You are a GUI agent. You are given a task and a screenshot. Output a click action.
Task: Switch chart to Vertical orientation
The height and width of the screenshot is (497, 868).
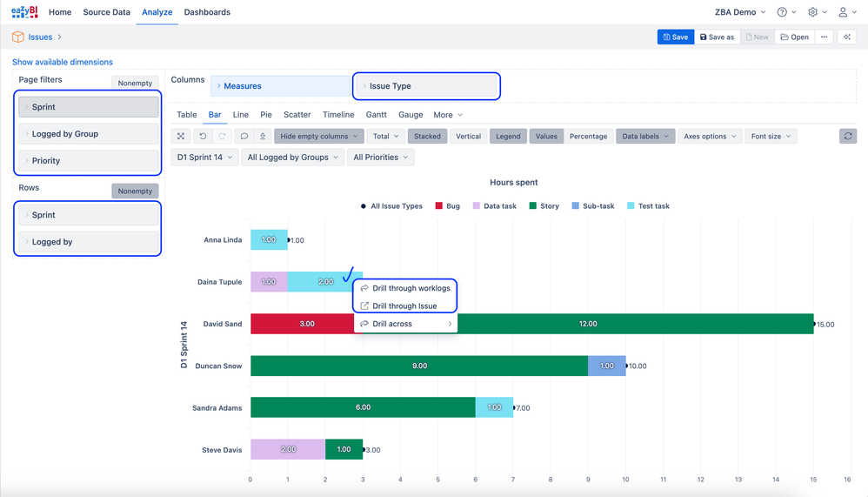coord(468,137)
